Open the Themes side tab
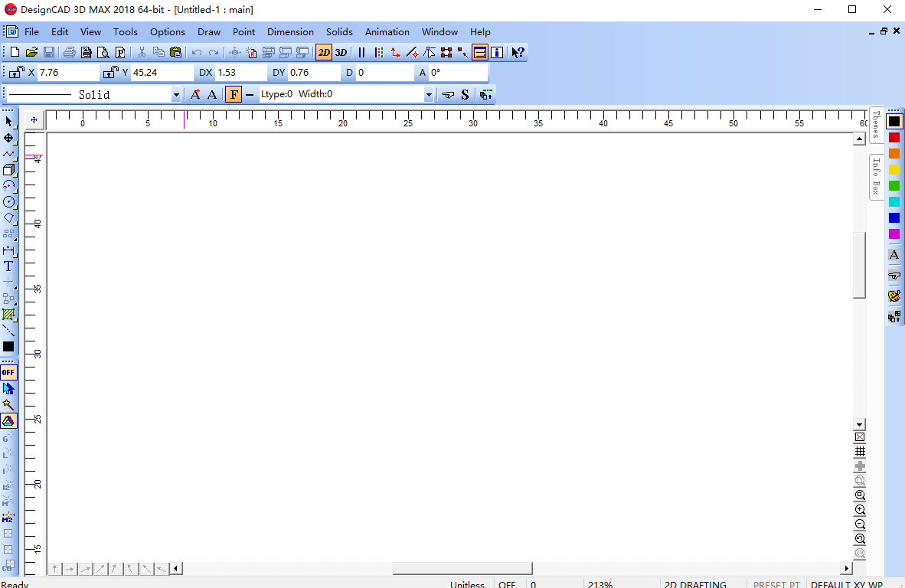This screenshot has width=905, height=588. click(876, 124)
